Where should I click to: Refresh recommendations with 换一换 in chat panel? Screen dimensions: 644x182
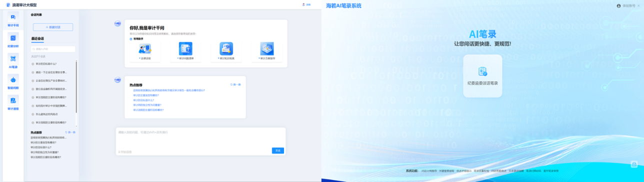[235, 85]
